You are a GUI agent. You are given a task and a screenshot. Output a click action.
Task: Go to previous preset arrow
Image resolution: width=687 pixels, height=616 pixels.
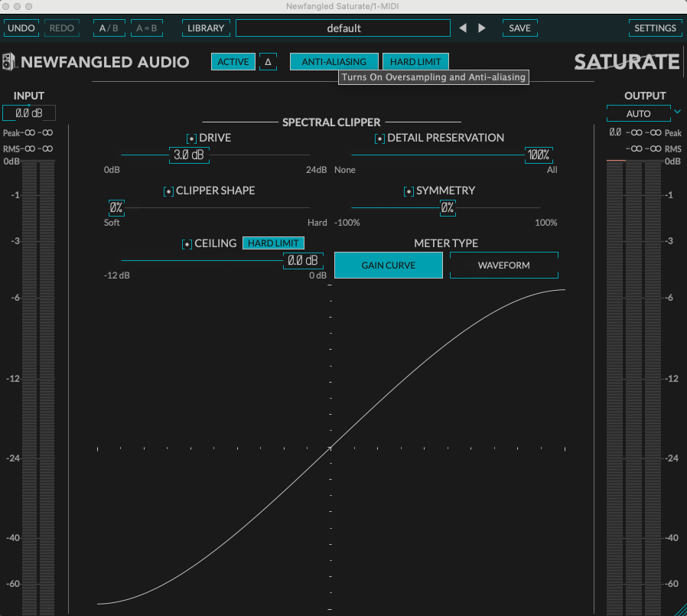coord(463,28)
